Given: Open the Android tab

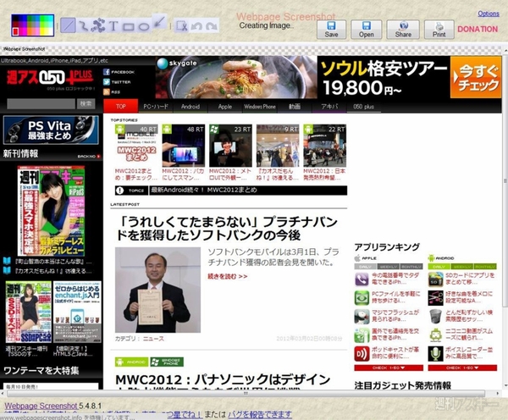Looking at the screenshot, I should coord(190,107).
